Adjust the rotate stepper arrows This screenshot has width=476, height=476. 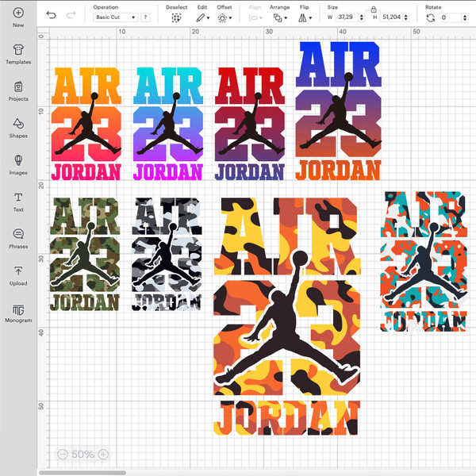coord(465,17)
